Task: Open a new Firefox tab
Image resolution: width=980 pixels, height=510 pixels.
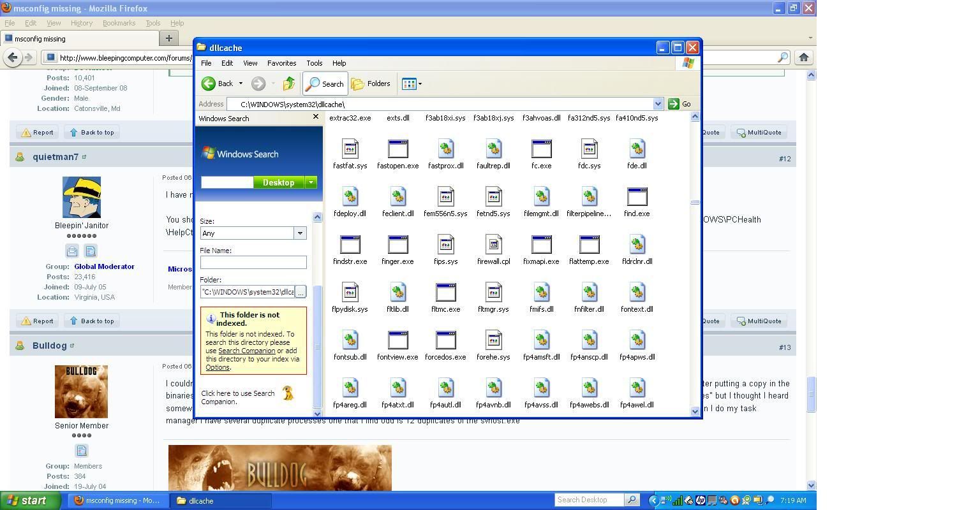Action: pyautogui.click(x=168, y=38)
